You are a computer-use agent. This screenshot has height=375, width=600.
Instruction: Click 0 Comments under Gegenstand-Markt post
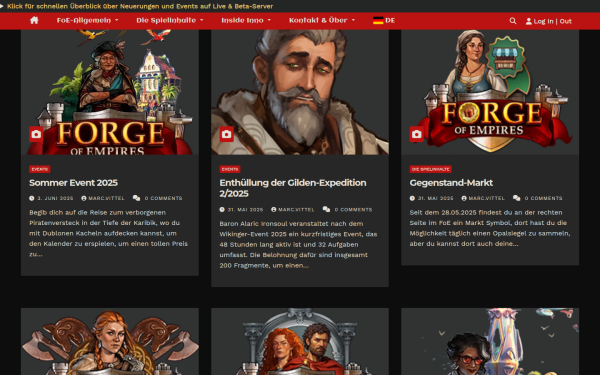coord(543,198)
